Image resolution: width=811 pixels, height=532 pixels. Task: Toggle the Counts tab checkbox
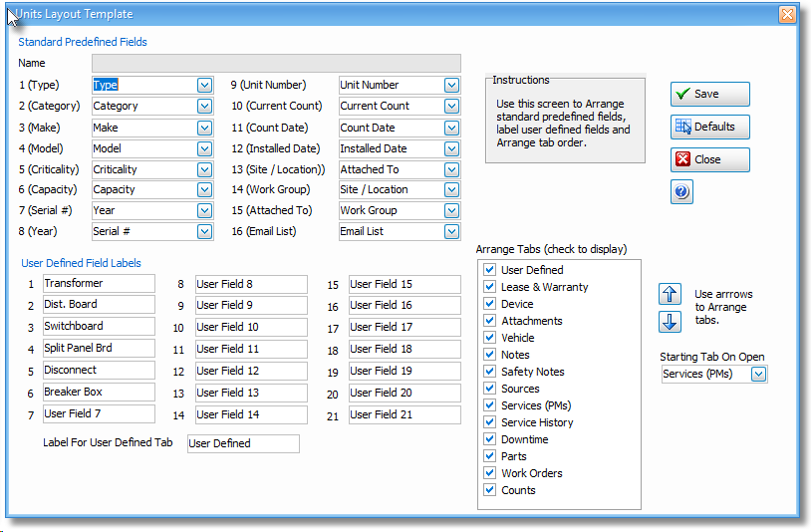coord(489,489)
